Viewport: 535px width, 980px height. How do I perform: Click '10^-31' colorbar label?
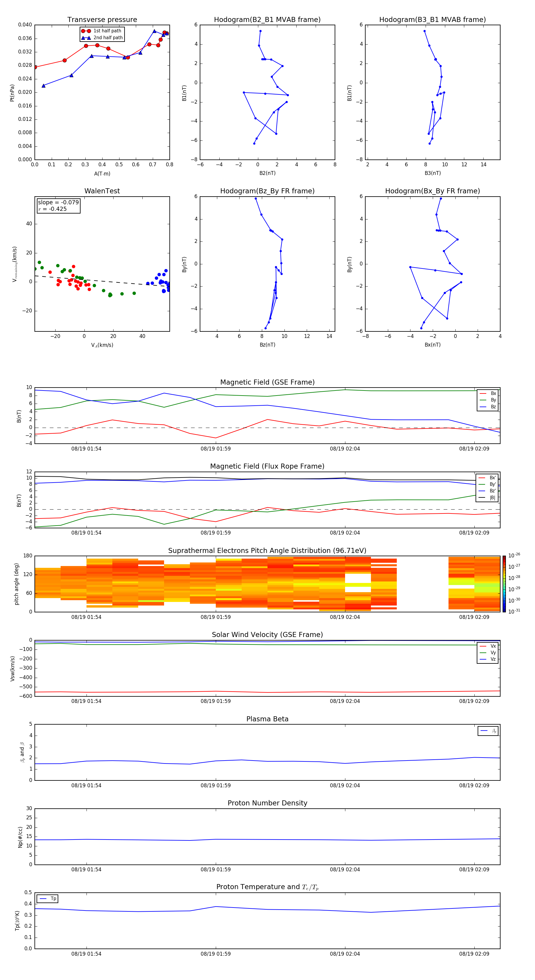[x=514, y=611]
